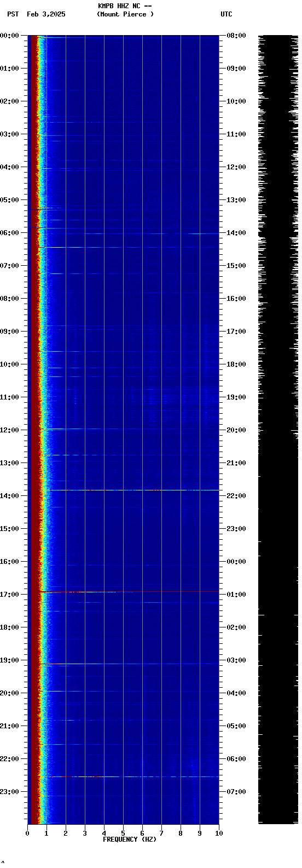This screenshot has height=868, width=302.
Task: Click the "20:00" PST time label
Action: click(x=9, y=693)
